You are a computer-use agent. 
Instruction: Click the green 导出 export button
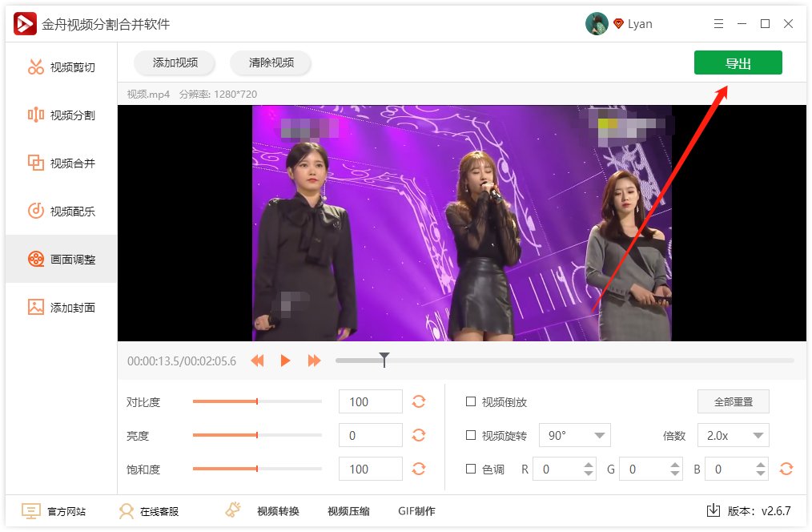pos(738,62)
